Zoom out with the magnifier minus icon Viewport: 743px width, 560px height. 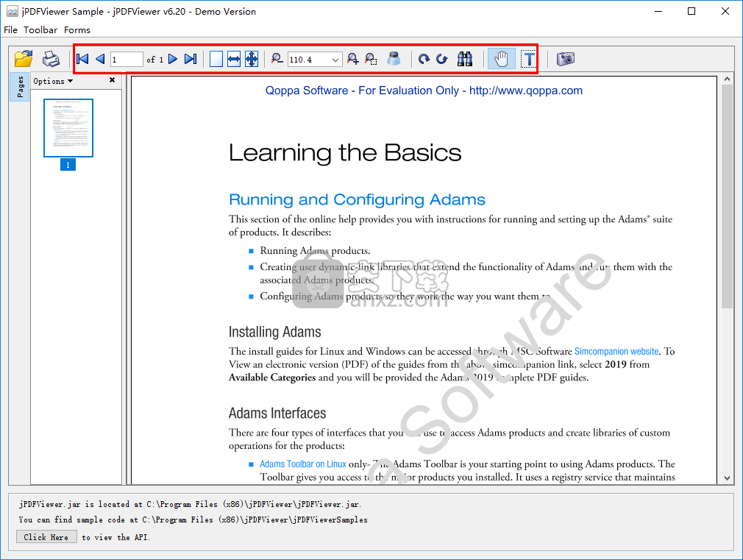(x=277, y=59)
